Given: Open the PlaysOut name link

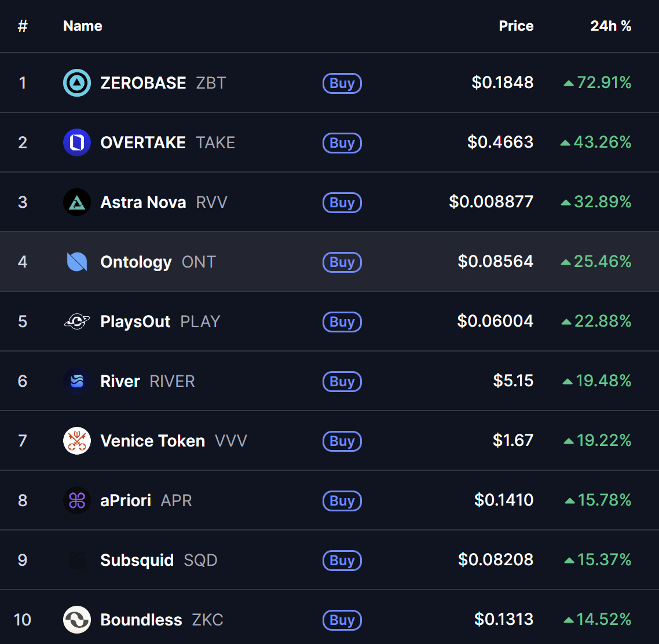Looking at the screenshot, I should (x=135, y=321).
